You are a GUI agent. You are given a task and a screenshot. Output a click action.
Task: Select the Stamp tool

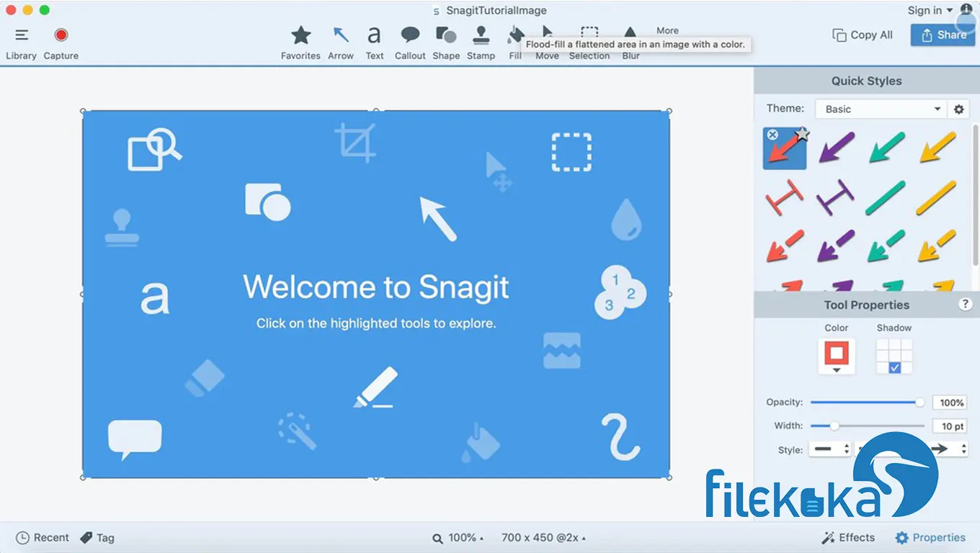(481, 43)
